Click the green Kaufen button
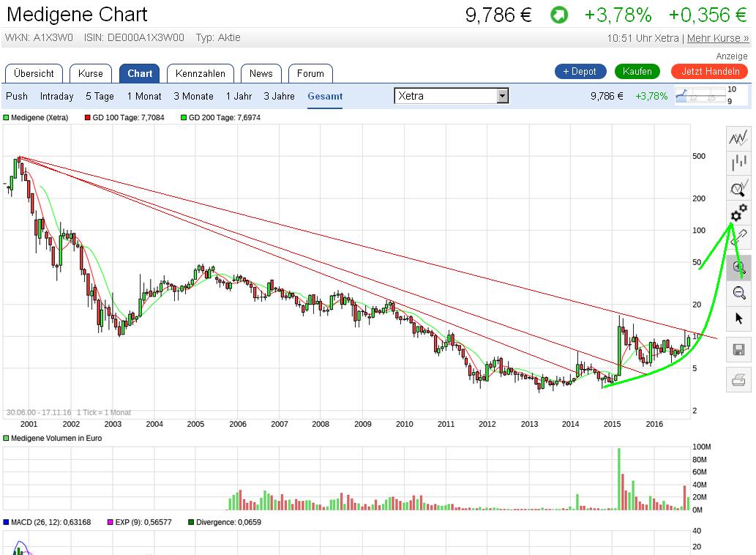756x555 pixels. (637, 71)
